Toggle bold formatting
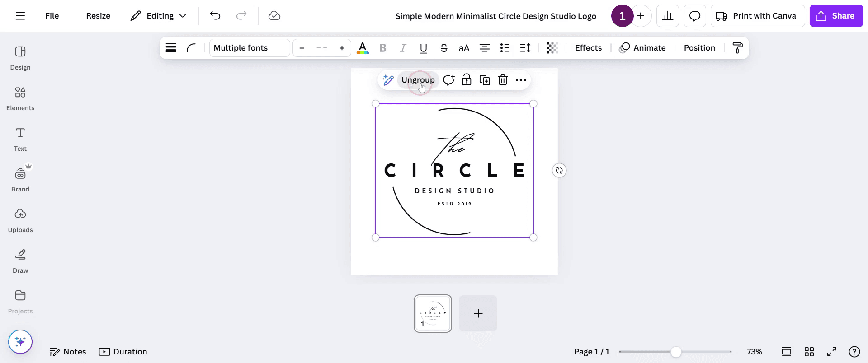This screenshot has width=868, height=363. 383,48
